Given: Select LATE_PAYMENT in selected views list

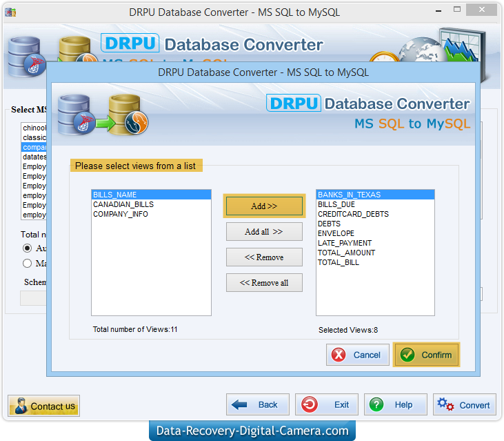Looking at the screenshot, I should [x=376, y=243].
